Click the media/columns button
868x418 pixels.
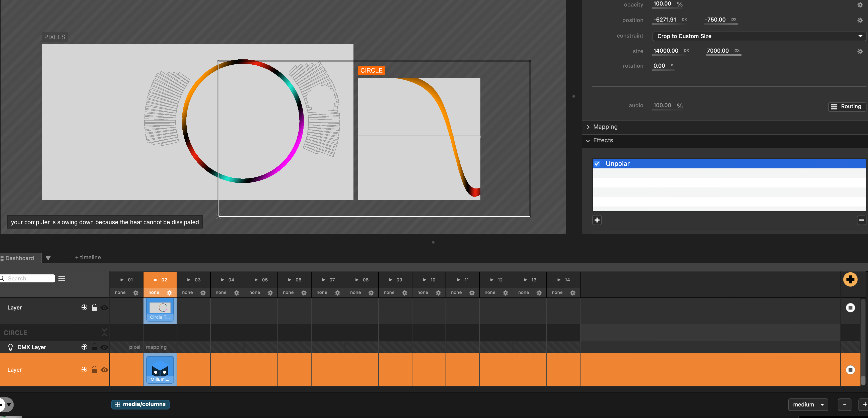[x=140, y=404]
